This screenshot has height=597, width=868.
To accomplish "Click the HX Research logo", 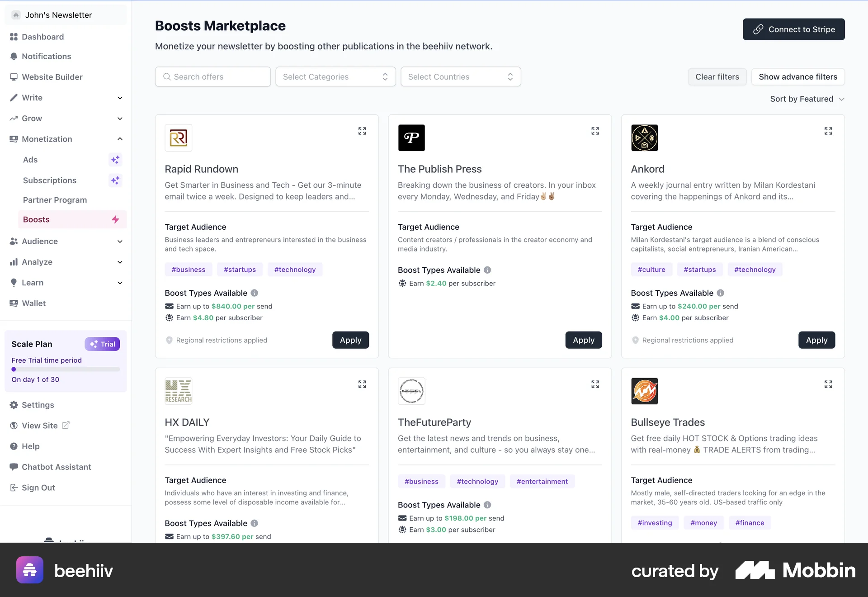I will 179,391.
